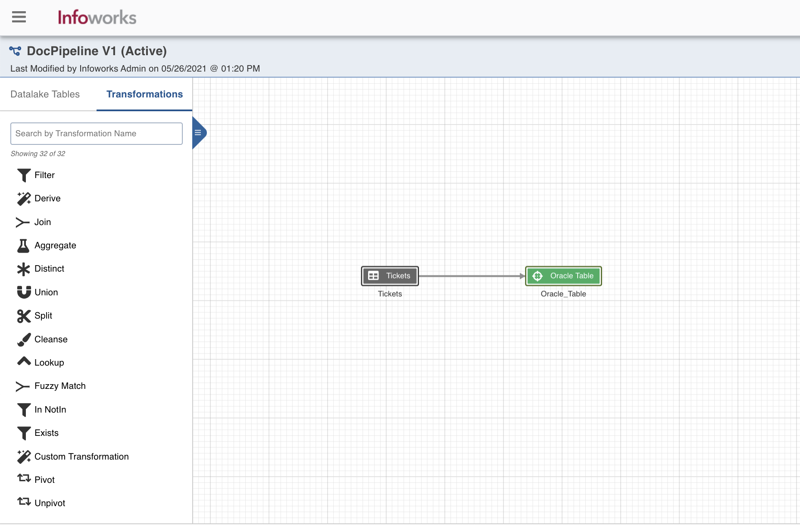Select the Exists funnel icon
Viewport: 800px width, 532px height.
pyautogui.click(x=24, y=433)
